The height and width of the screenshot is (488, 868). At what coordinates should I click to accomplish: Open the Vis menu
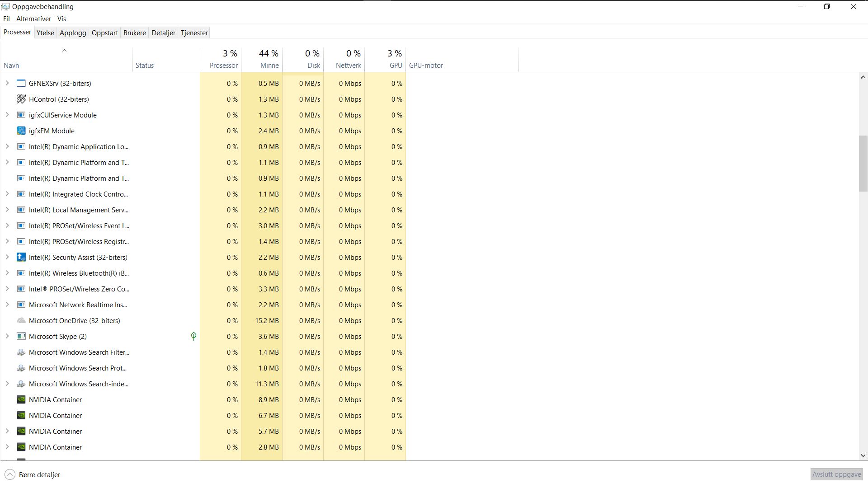point(61,19)
